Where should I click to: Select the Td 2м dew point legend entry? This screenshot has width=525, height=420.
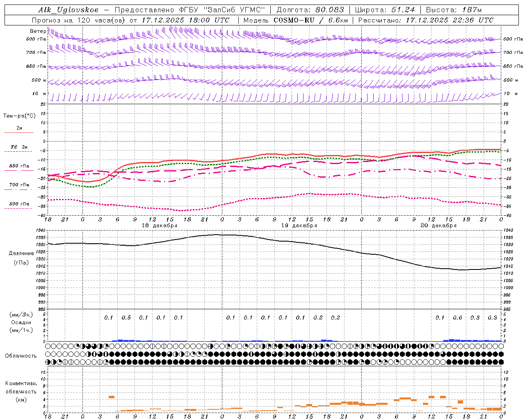[19, 147]
